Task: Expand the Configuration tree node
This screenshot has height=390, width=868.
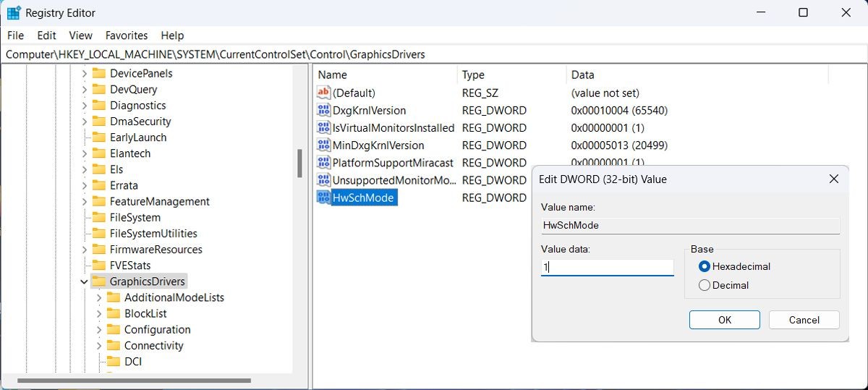Action: tap(98, 329)
